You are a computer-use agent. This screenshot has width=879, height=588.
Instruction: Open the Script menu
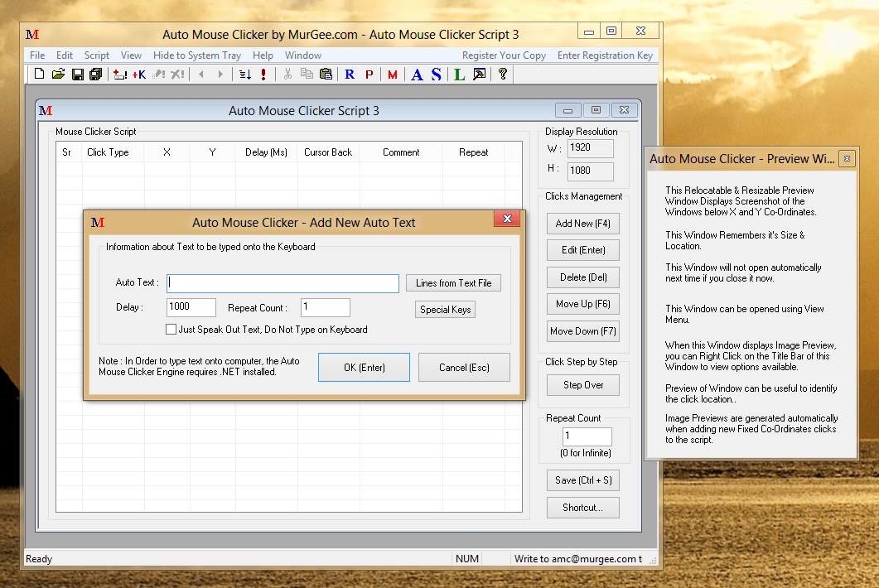coord(96,55)
